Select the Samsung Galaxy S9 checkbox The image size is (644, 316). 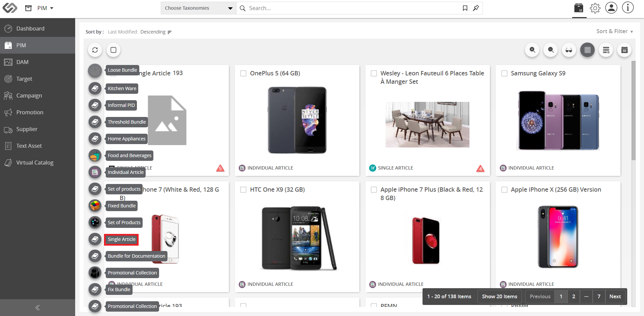(504, 73)
